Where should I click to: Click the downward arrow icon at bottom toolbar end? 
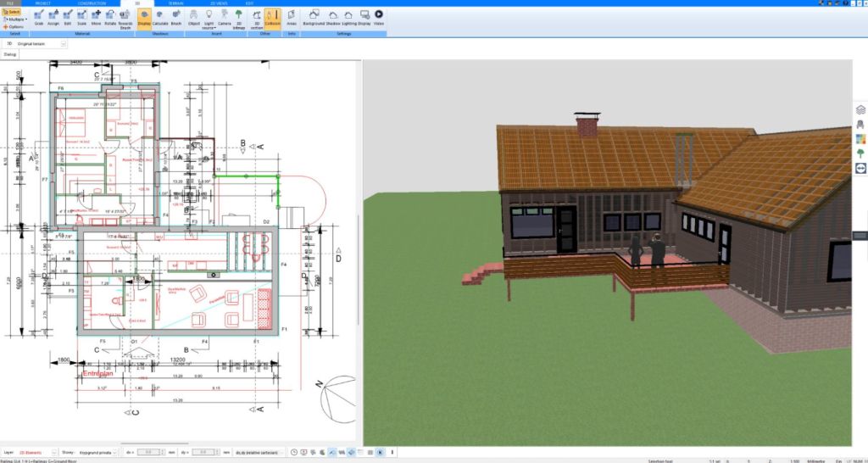coord(392,453)
